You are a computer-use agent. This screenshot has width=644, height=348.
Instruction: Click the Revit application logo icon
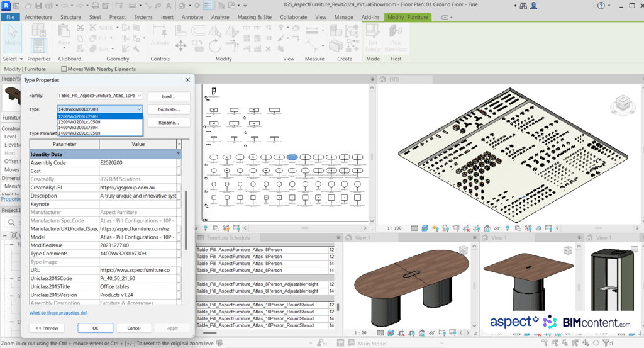point(6,5)
